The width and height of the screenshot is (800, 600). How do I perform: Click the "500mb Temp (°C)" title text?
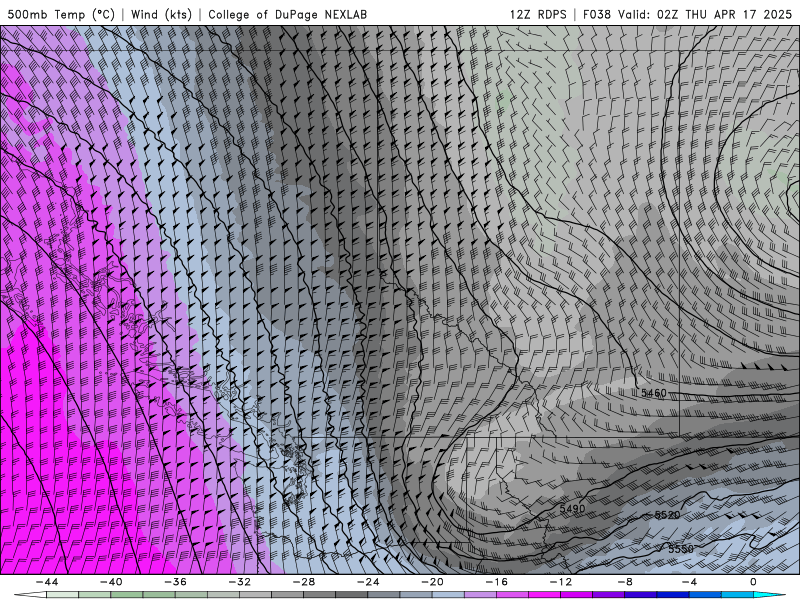(x=61, y=14)
